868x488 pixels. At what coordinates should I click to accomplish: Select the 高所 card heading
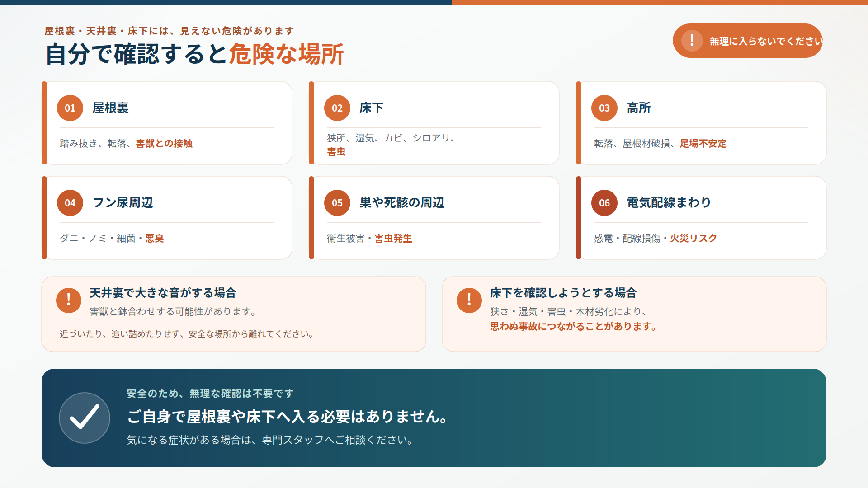tap(639, 108)
